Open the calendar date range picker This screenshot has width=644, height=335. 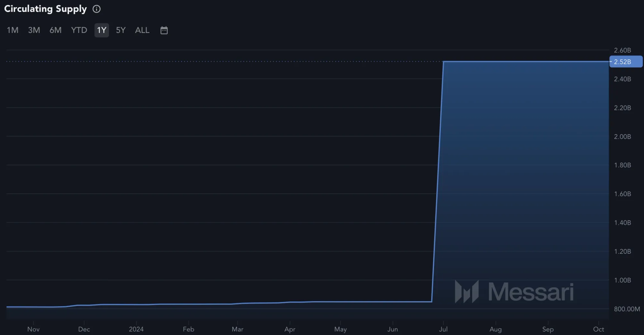pyautogui.click(x=164, y=30)
